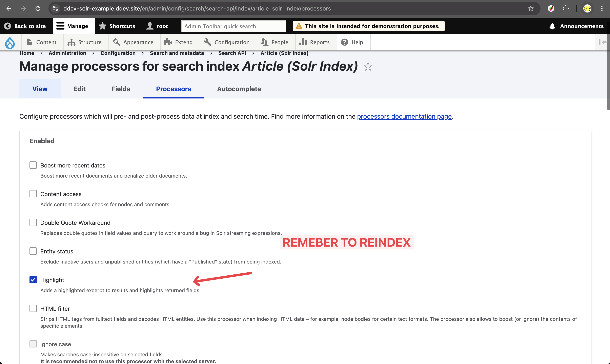Enable Boost more recent dates checkbox
The width and height of the screenshot is (610, 364).
[33, 165]
